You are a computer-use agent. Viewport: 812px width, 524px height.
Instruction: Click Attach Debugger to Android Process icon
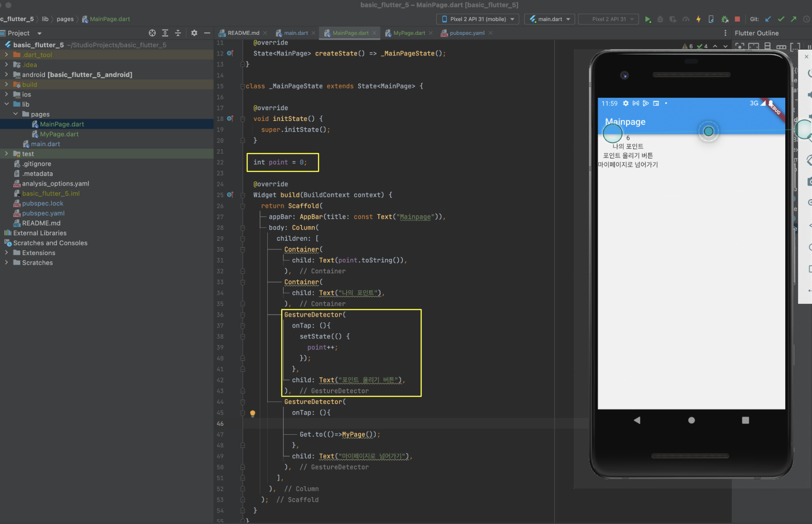(x=725, y=19)
